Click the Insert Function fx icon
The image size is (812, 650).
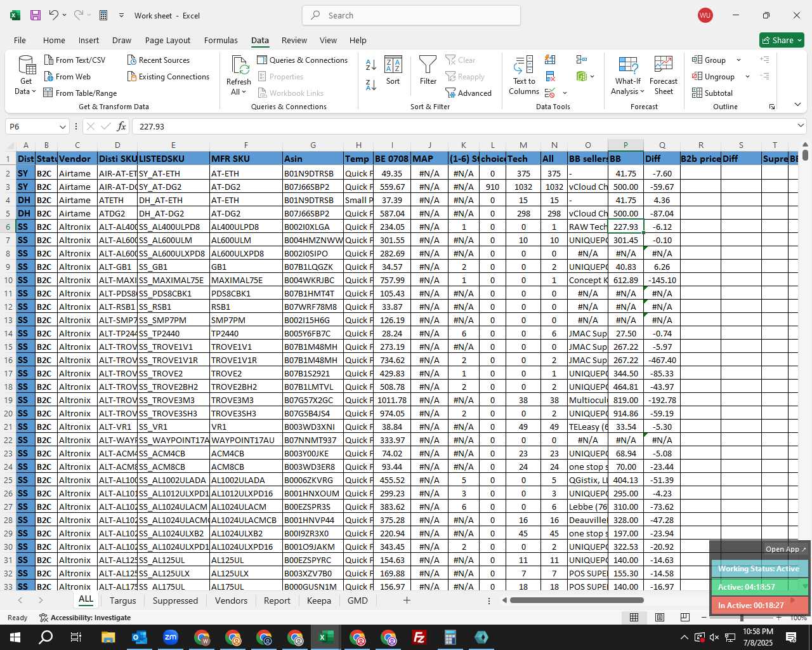coord(122,126)
